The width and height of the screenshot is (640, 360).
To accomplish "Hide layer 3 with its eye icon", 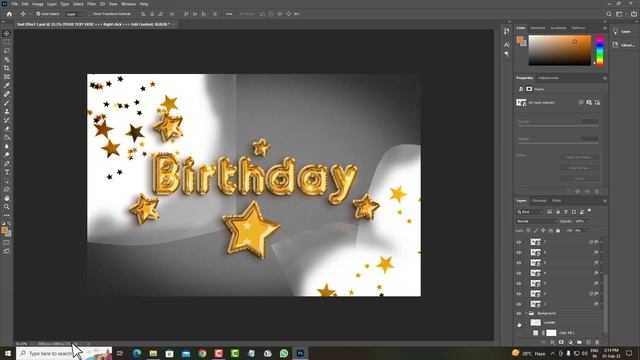I will (x=519, y=283).
